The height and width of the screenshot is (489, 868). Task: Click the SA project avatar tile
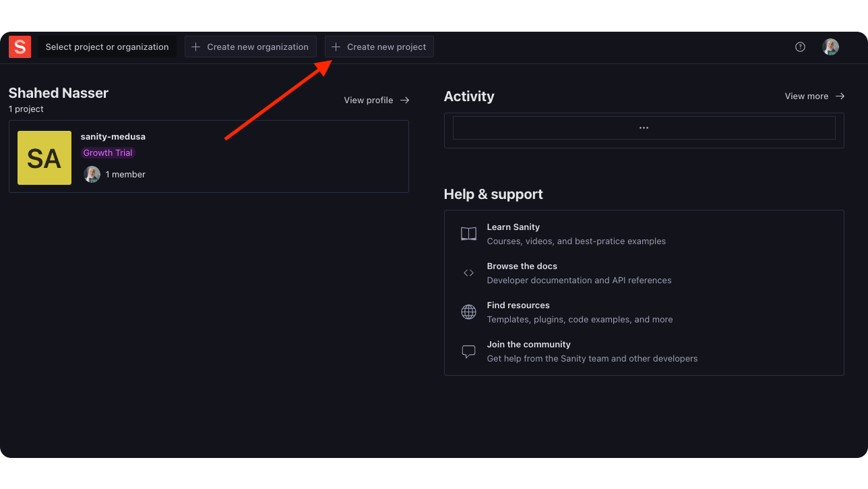point(44,158)
